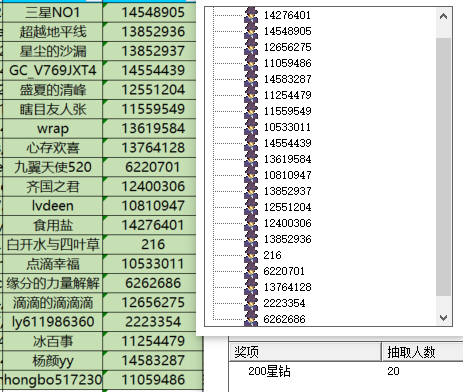Click spreadsheet cell 齐国之君

pyautogui.click(x=52, y=187)
